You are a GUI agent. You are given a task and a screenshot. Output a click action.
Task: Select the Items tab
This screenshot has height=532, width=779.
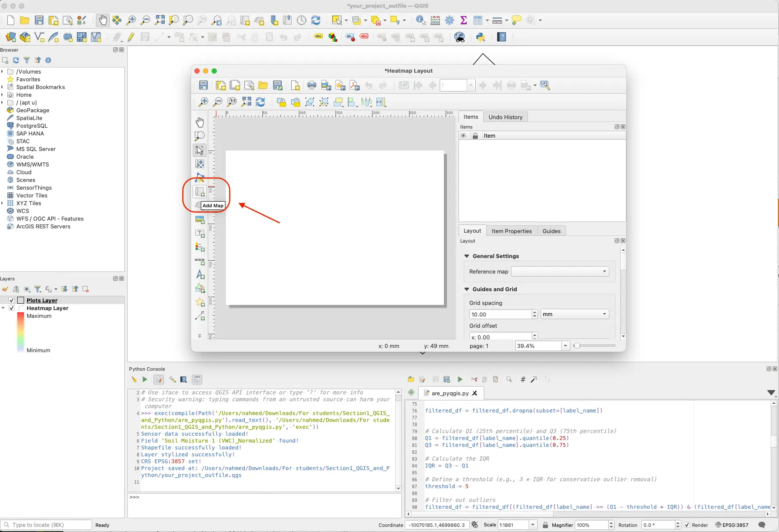point(471,117)
